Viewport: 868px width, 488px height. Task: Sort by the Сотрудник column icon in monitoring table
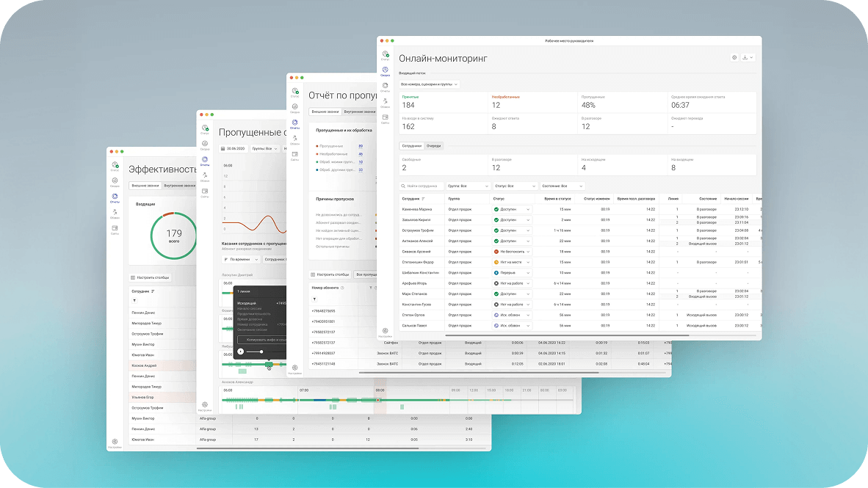click(424, 199)
